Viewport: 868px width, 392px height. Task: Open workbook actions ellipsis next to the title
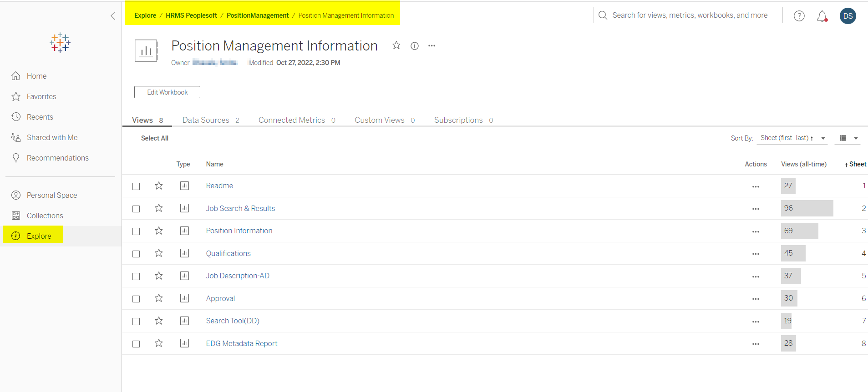432,46
